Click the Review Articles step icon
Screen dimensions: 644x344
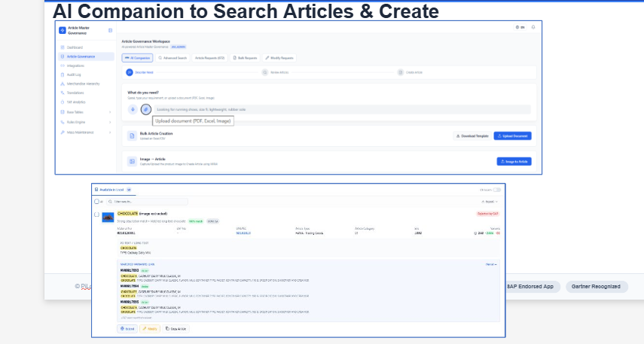point(265,72)
